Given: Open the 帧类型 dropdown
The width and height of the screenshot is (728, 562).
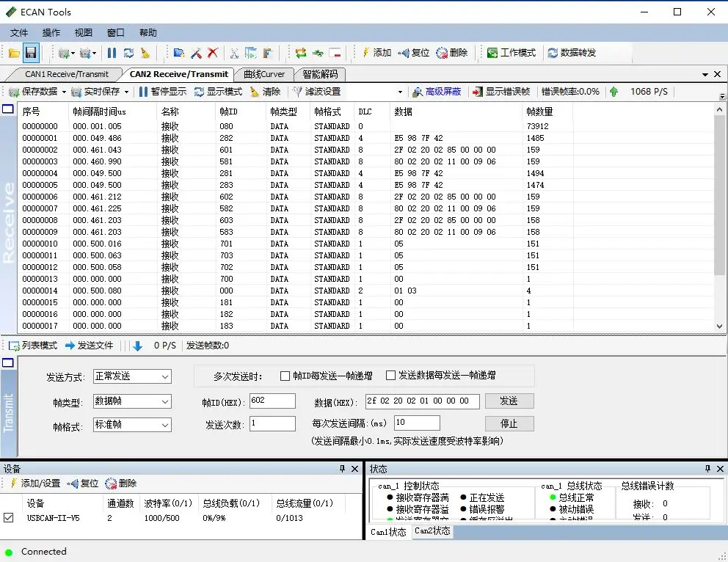Looking at the screenshot, I should click(x=132, y=401).
